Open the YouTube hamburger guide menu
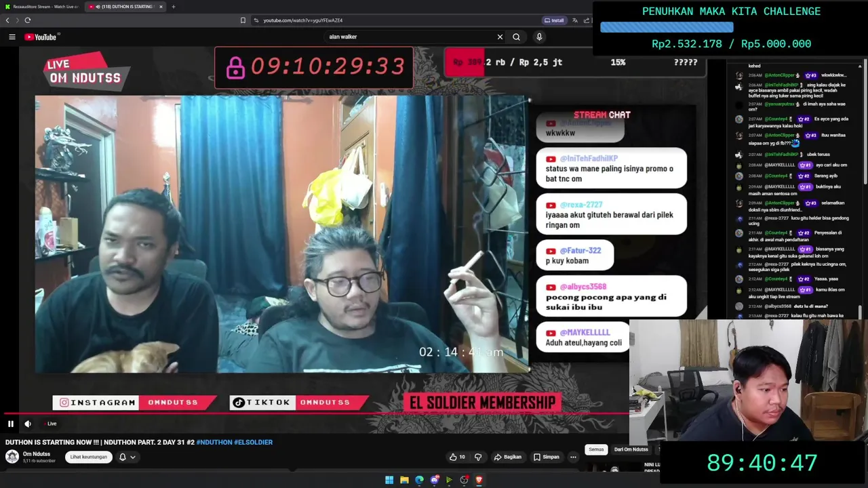Screen dimensions: 868x488 tap(12, 37)
